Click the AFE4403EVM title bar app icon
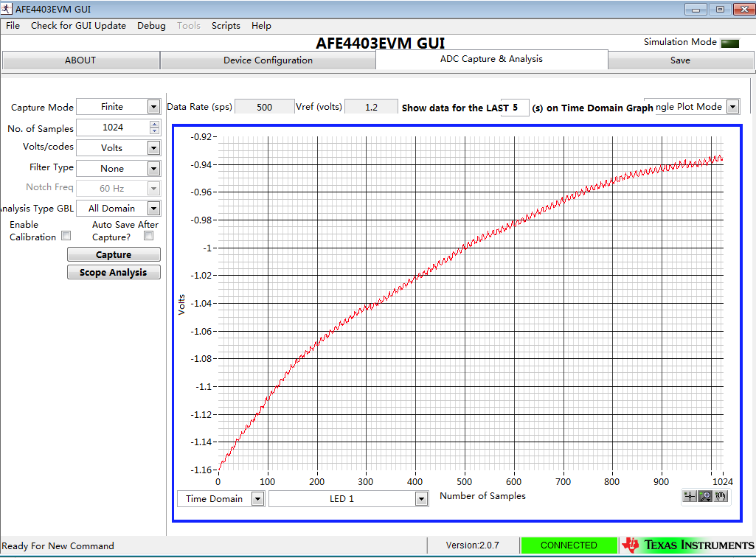Viewport: 756px width, 558px height. [6, 9]
